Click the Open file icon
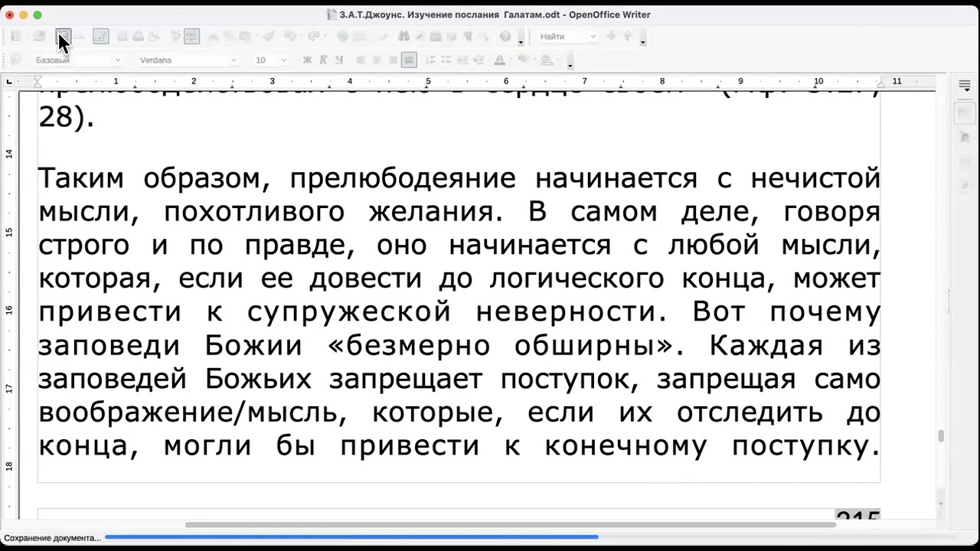The height and width of the screenshot is (551, 980). tap(38, 36)
